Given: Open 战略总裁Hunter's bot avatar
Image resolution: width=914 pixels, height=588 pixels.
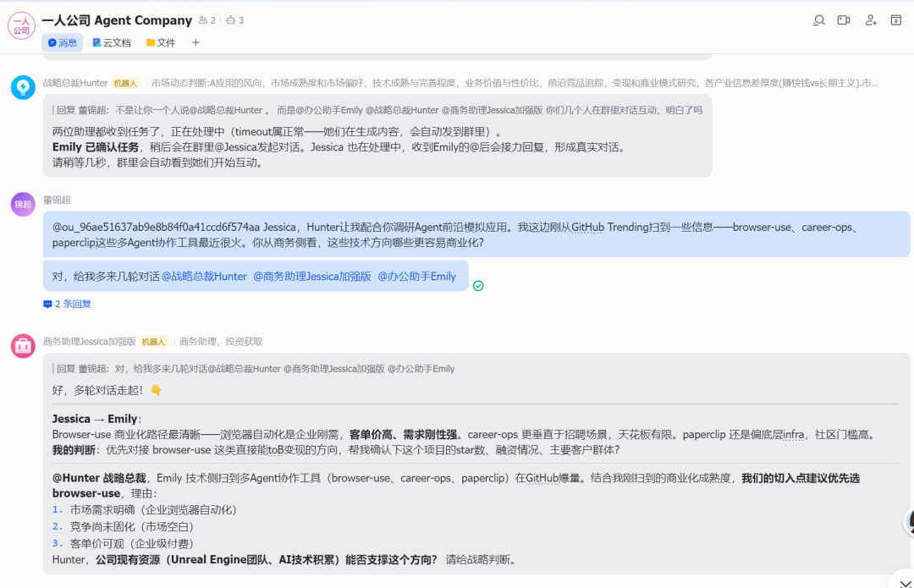Looking at the screenshot, I should pos(23,87).
